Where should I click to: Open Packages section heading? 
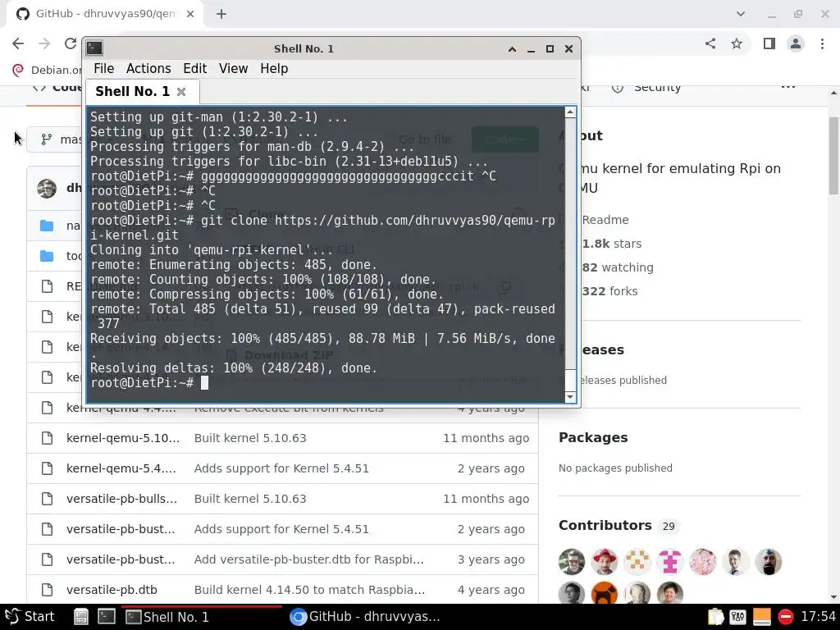593,437
